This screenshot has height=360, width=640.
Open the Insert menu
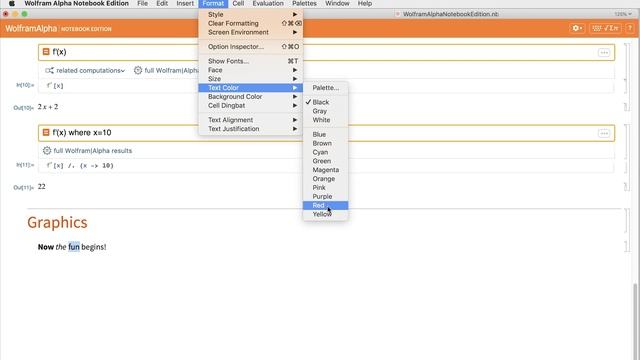[185, 3]
